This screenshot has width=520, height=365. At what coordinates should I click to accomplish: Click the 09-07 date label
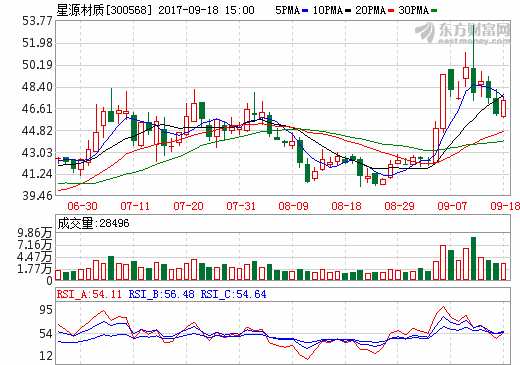tap(452, 206)
